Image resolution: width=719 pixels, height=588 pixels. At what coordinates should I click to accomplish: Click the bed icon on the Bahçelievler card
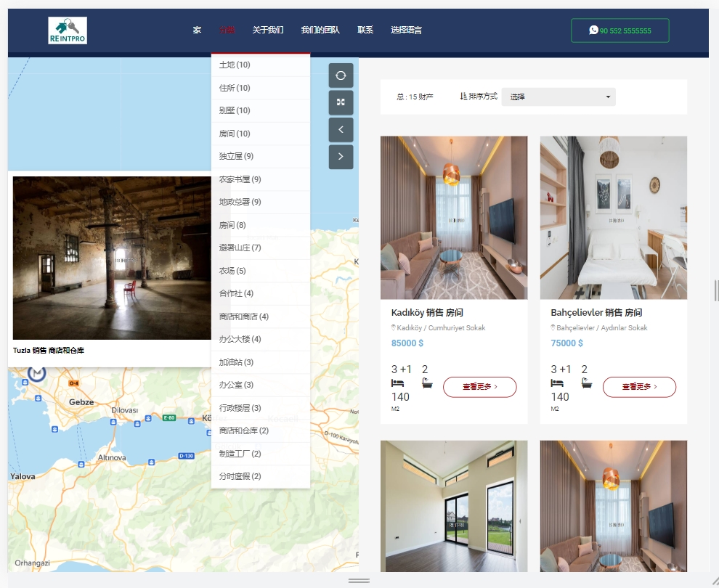coord(556,383)
